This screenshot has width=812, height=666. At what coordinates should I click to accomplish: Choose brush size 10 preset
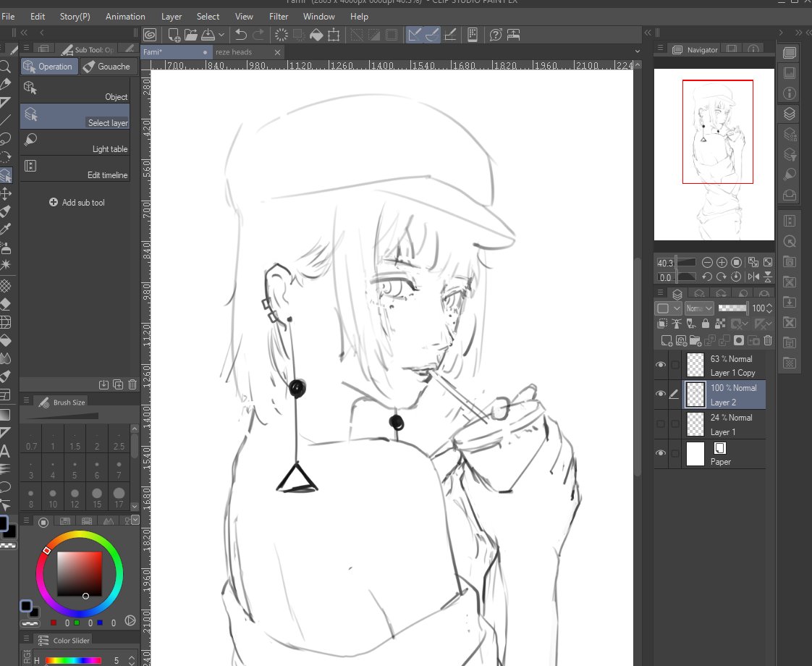tap(53, 498)
